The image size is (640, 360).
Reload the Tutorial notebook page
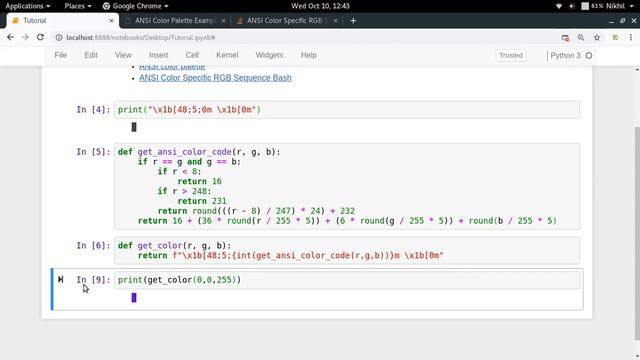[40, 37]
